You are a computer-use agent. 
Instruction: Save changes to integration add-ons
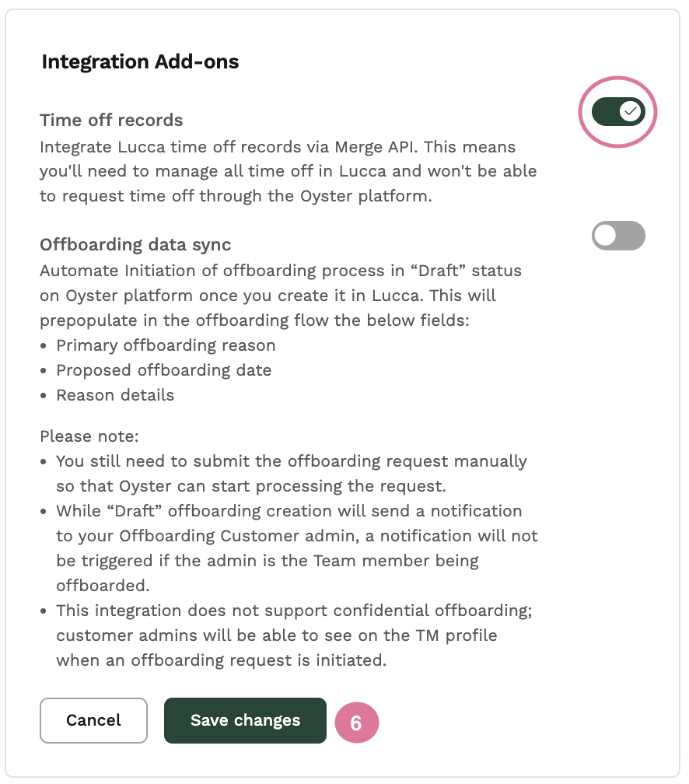(x=245, y=720)
